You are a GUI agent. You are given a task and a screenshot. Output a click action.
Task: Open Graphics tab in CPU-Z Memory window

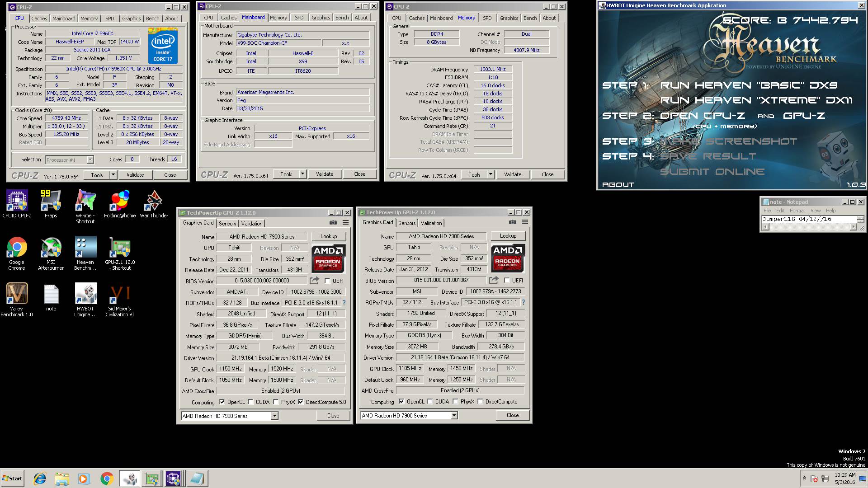coord(509,18)
